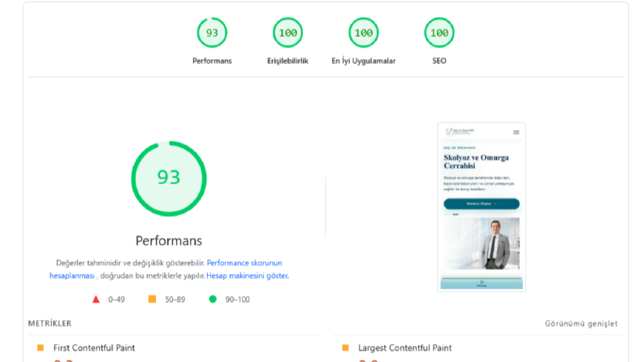Click the green circle 90–100 legend icon

(212, 299)
